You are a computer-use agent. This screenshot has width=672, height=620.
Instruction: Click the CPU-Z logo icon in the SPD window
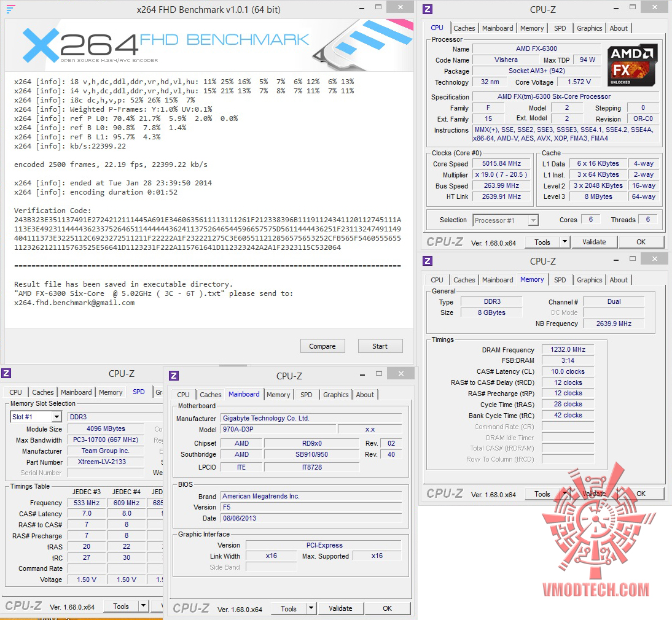point(6,373)
